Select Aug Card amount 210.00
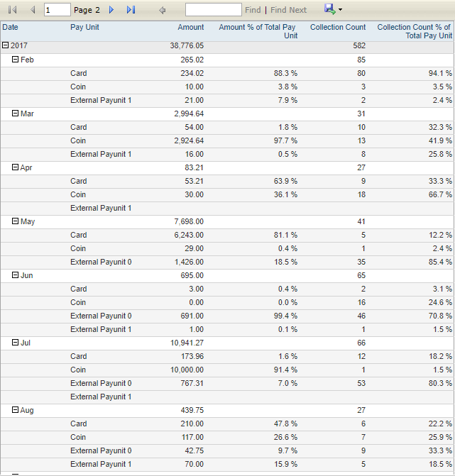Image resolution: width=455 pixels, height=476 pixels. (192, 424)
